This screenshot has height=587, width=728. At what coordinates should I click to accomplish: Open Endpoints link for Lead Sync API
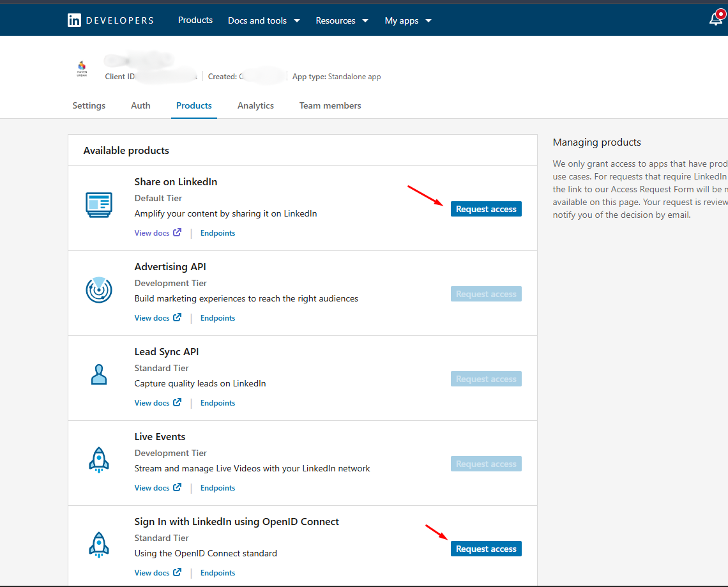218,403
